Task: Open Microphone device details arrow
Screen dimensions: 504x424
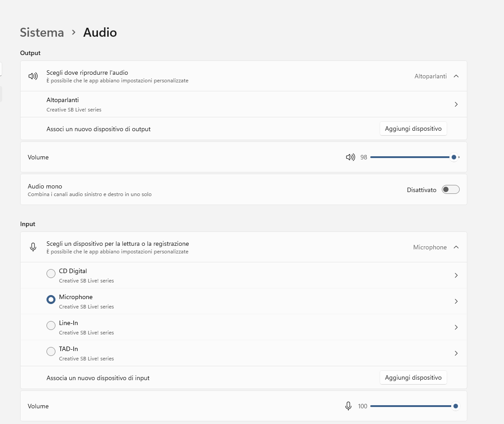Action: [456, 301]
